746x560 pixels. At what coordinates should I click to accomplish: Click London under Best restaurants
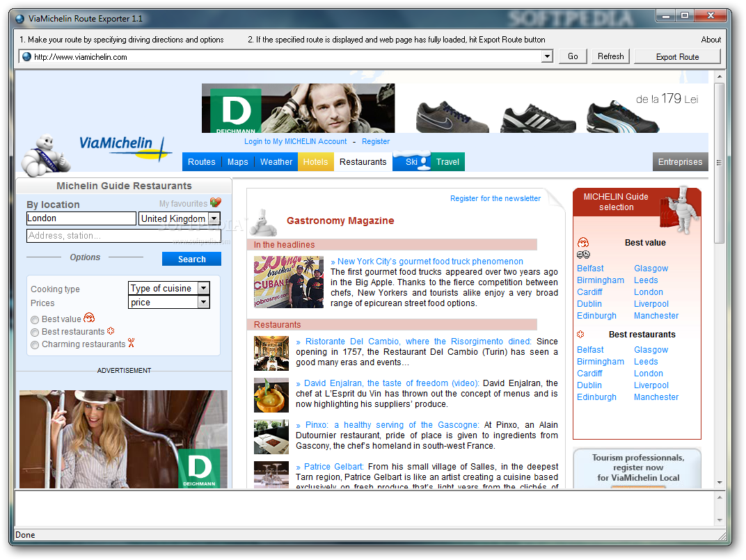point(648,374)
